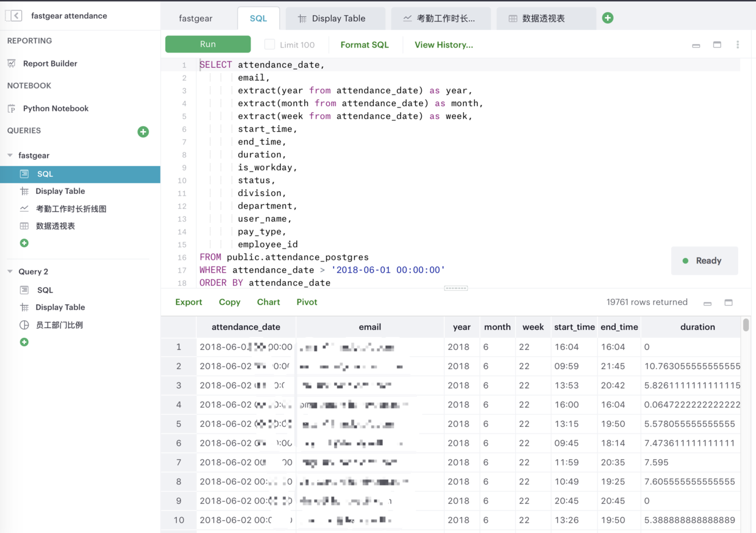This screenshot has height=533, width=756.
Task: Click the 考勤工作时长折线图 line chart icon
Action: 24,209
